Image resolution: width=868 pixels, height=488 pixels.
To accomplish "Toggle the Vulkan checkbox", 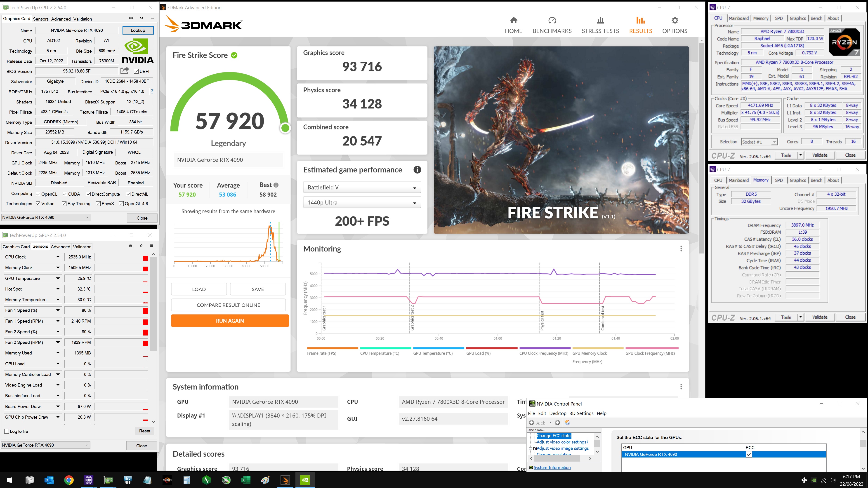I will [x=38, y=203].
